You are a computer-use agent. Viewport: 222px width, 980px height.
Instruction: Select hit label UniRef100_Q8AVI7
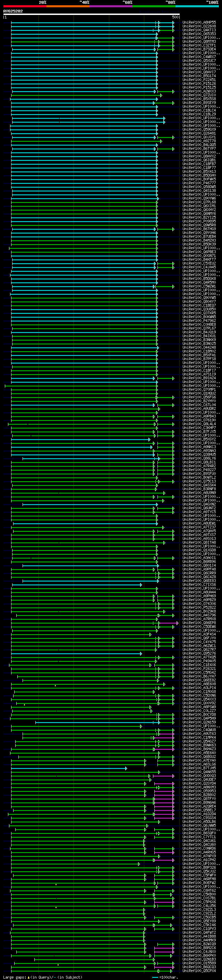199,72
